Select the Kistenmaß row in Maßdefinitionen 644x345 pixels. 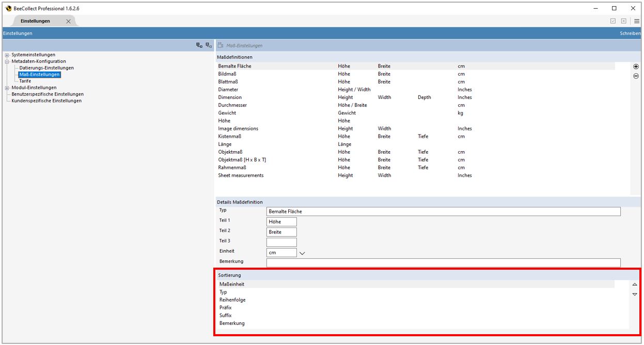230,137
